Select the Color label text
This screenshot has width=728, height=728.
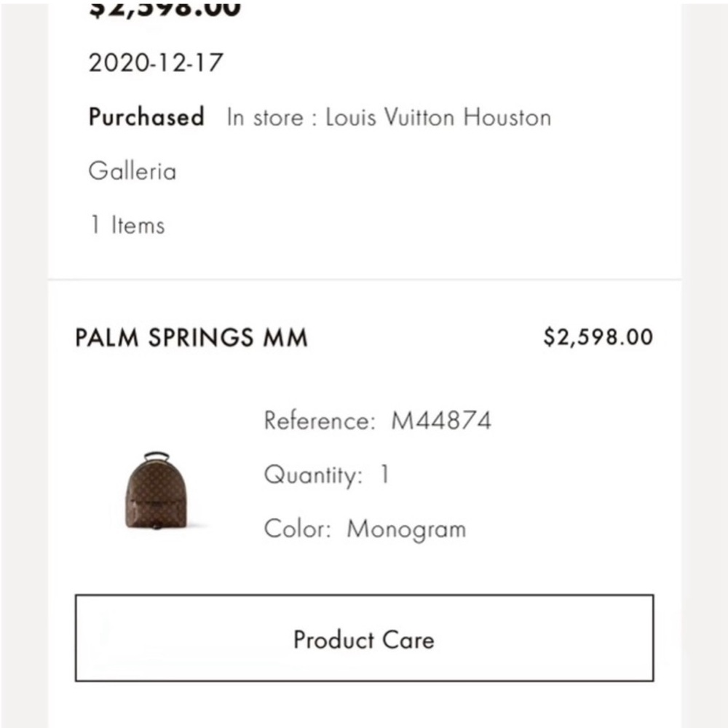(298, 529)
